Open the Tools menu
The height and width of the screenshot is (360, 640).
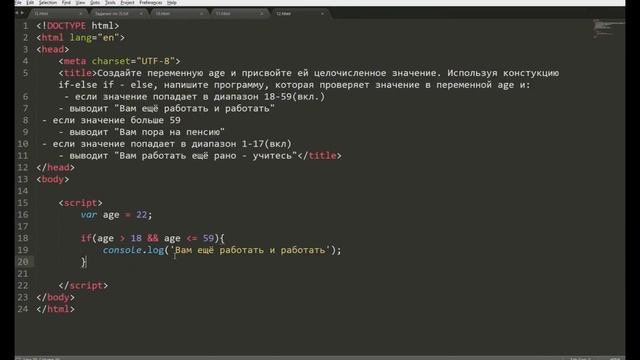[110, 2]
